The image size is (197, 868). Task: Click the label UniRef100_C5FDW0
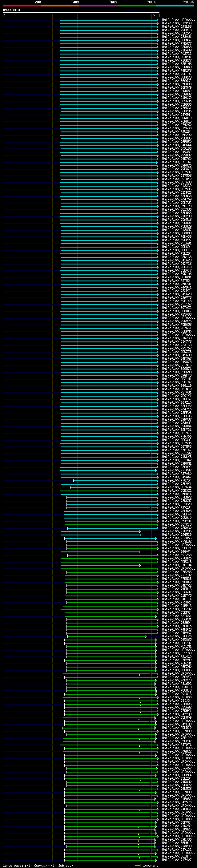click(x=177, y=84)
